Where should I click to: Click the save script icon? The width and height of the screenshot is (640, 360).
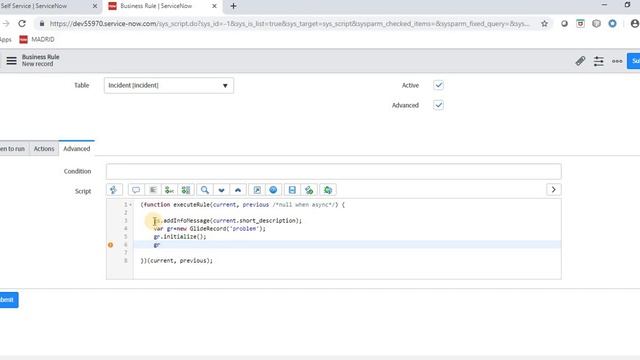[x=292, y=190]
